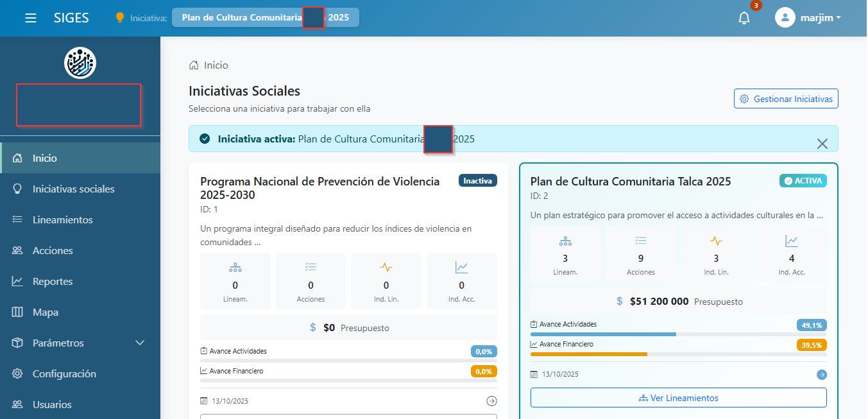Open the active initiative selector in the header
Screen dimensions: 868x419
point(265,17)
